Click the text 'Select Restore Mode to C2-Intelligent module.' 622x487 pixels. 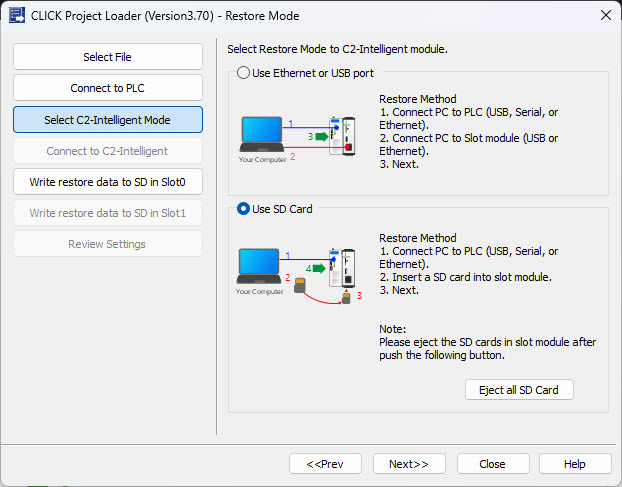(x=338, y=49)
